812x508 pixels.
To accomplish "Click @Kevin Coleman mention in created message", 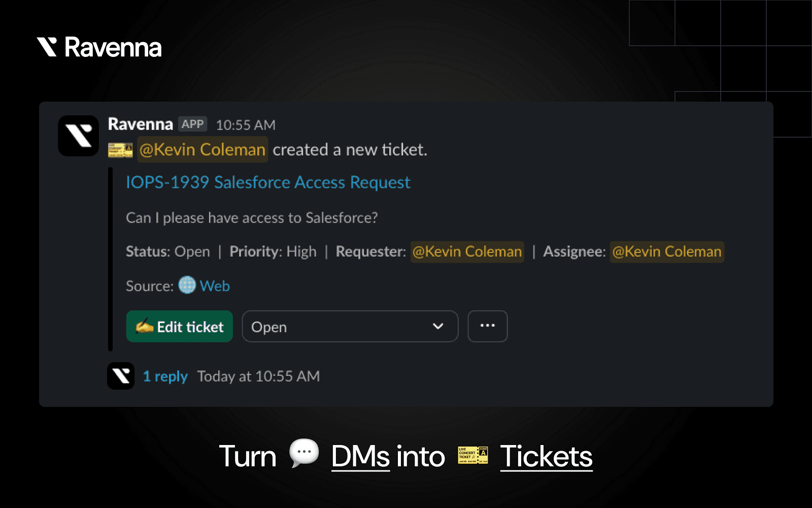I will click(202, 149).
